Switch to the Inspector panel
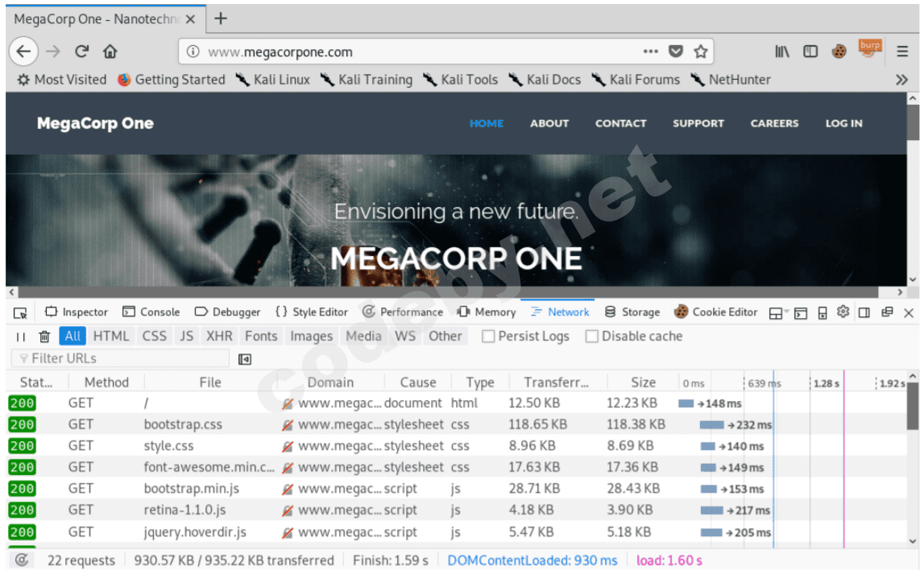The image size is (924, 574). (77, 312)
